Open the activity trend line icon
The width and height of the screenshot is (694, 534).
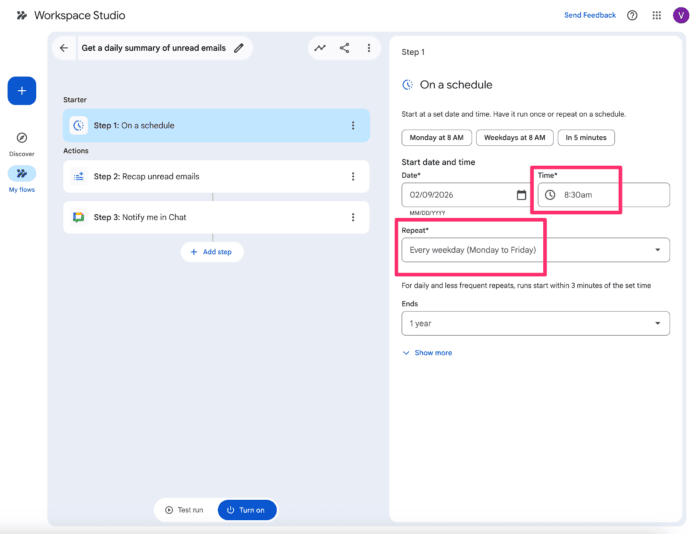pos(320,48)
